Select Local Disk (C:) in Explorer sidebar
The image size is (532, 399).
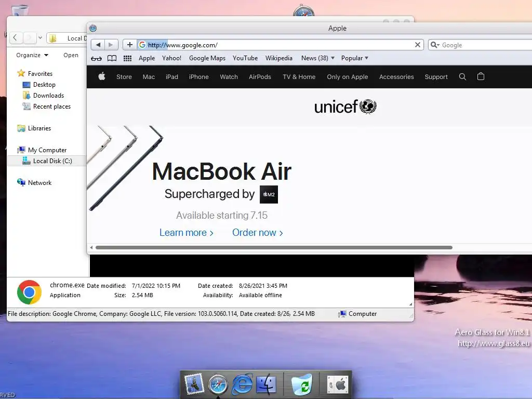click(47, 161)
